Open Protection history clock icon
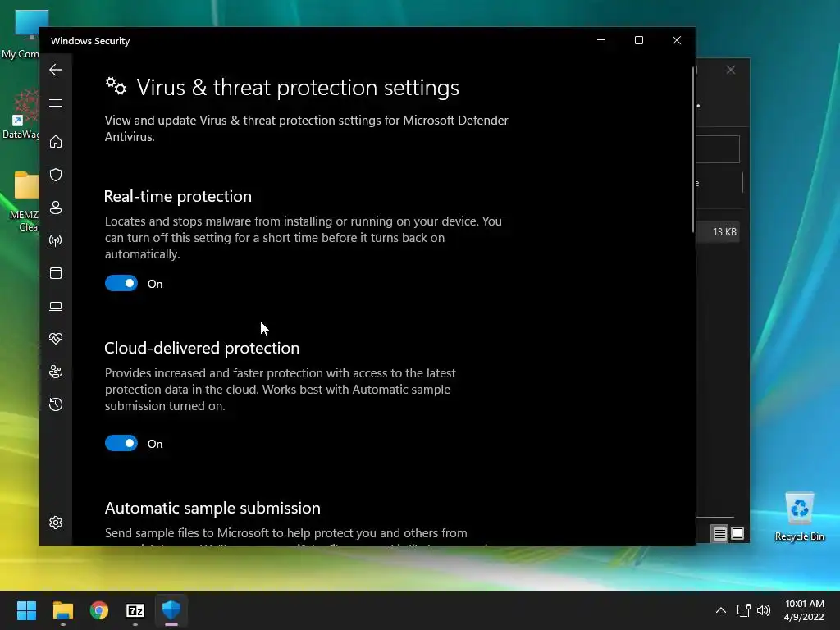 pyautogui.click(x=56, y=404)
